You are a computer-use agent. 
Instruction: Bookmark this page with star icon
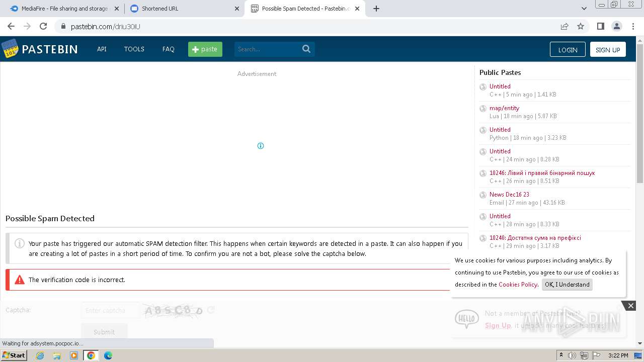click(581, 26)
